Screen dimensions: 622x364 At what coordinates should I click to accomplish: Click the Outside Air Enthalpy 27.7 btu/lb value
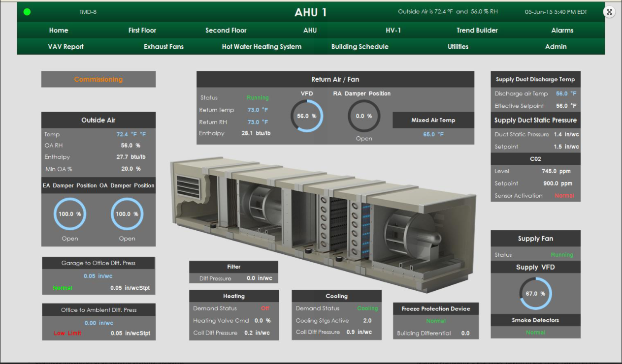click(x=131, y=157)
